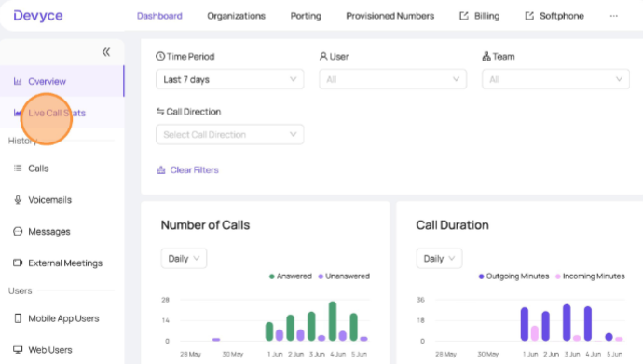Click the Mobile App Users phone icon
This screenshot has height=364, width=643.
pos(18,318)
